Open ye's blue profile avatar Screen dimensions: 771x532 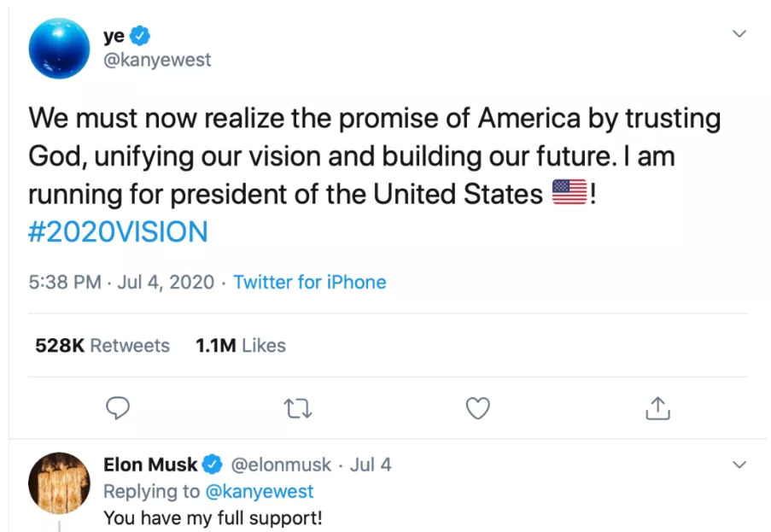(59, 49)
